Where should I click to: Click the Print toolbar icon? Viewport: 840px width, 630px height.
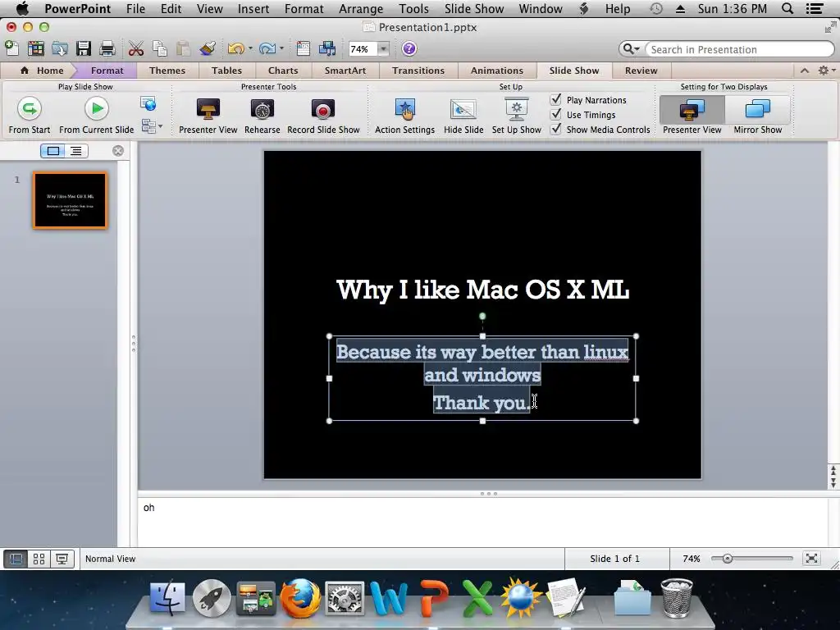coord(107,48)
